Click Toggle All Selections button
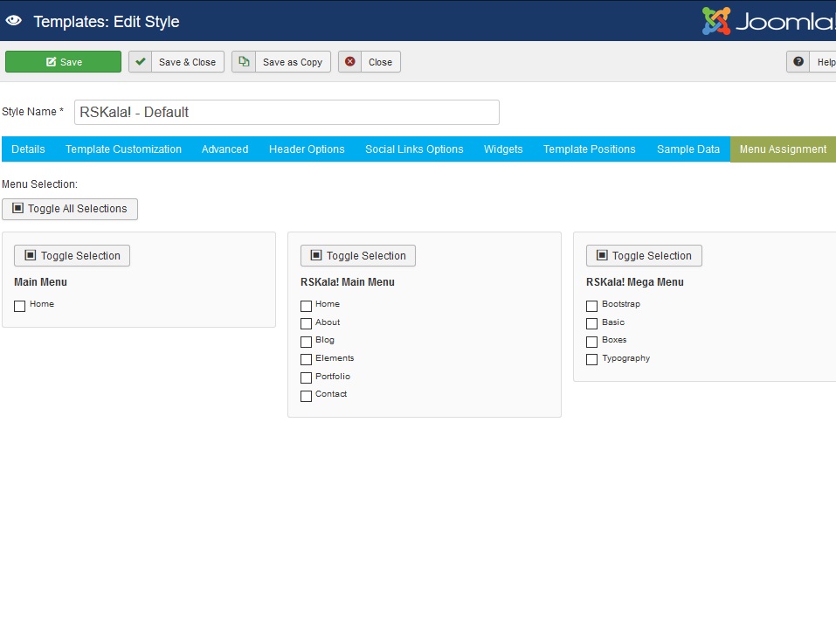The height and width of the screenshot is (644, 836). 70,209
